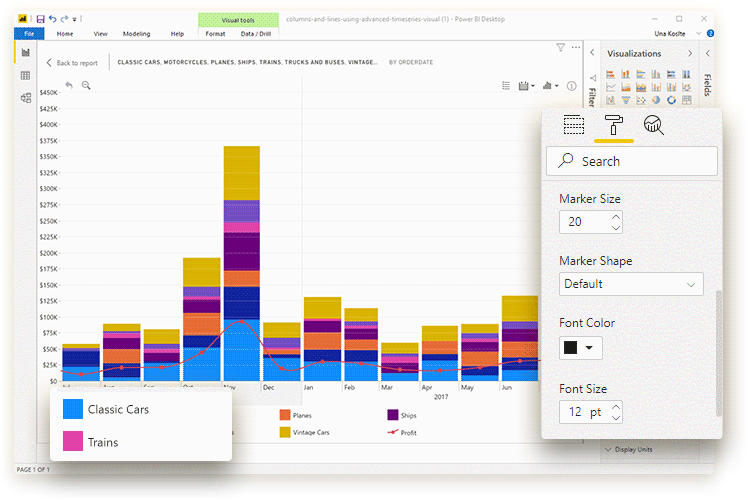Open the visual's More options ellipsis
This screenshot has height=500, width=750.
pyautogui.click(x=575, y=47)
